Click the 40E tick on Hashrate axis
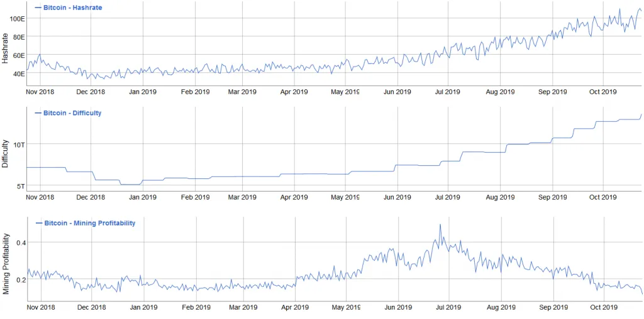 (19, 74)
